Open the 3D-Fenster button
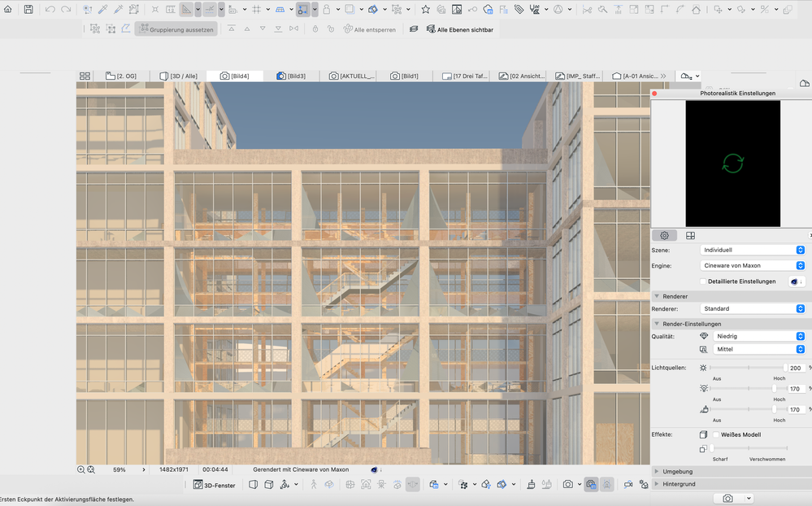This screenshot has height=506, width=812. tap(215, 485)
